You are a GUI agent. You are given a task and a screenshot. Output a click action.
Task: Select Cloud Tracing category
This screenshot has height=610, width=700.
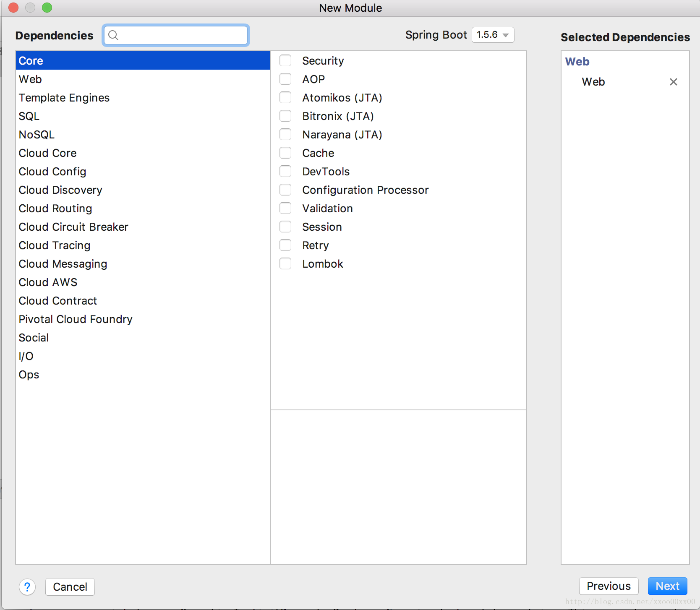click(143, 245)
